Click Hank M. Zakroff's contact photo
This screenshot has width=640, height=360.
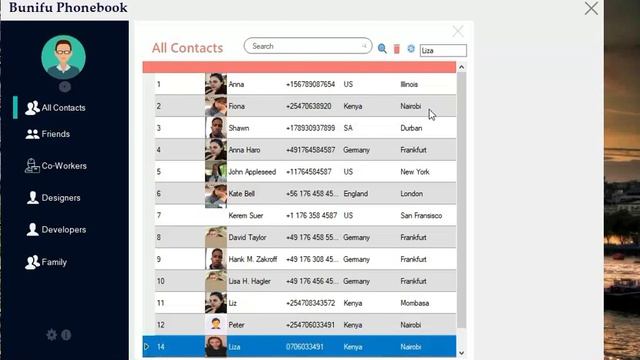(216, 259)
